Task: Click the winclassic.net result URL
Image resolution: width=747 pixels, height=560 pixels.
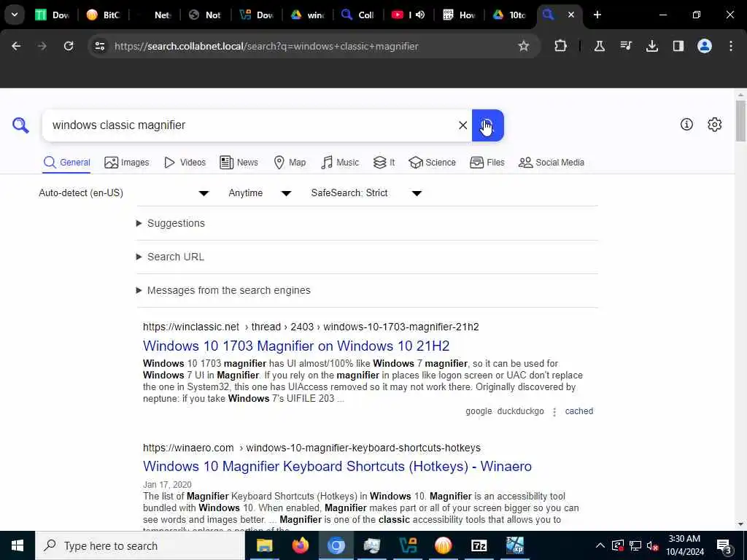Action: tap(311, 327)
